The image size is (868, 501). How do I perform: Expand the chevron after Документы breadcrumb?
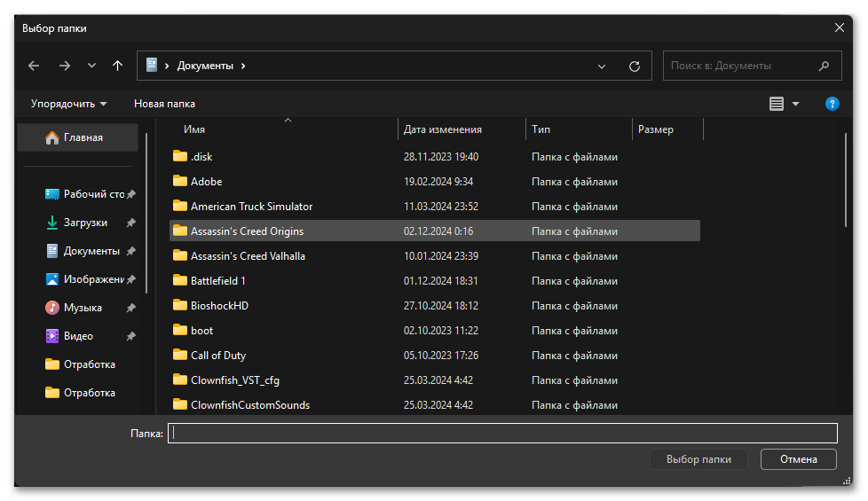click(x=243, y=66)
